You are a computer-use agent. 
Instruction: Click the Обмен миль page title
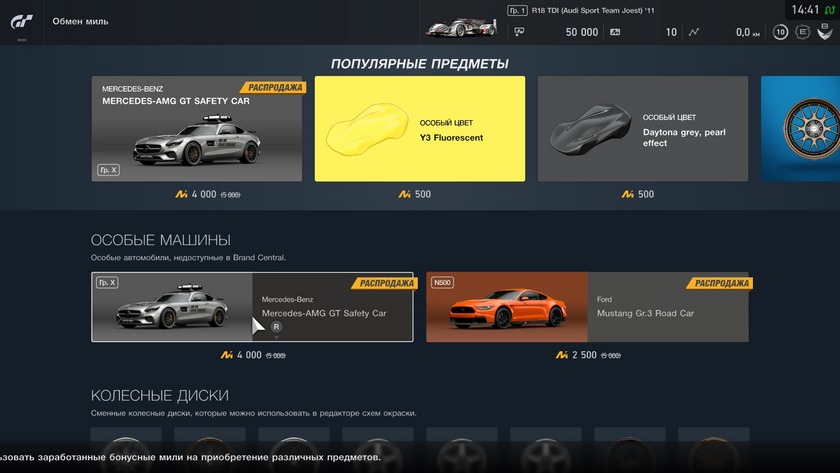tap(80, 21)
